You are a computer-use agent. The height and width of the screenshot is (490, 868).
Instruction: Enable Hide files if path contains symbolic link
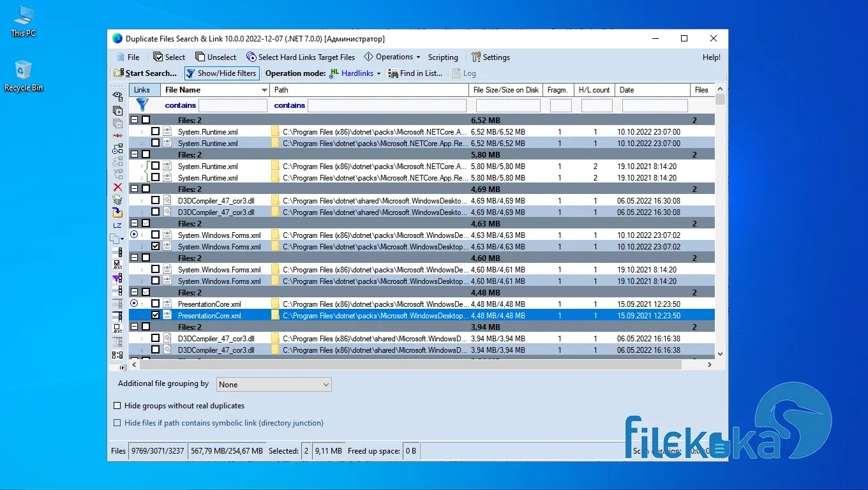(117, 423)
